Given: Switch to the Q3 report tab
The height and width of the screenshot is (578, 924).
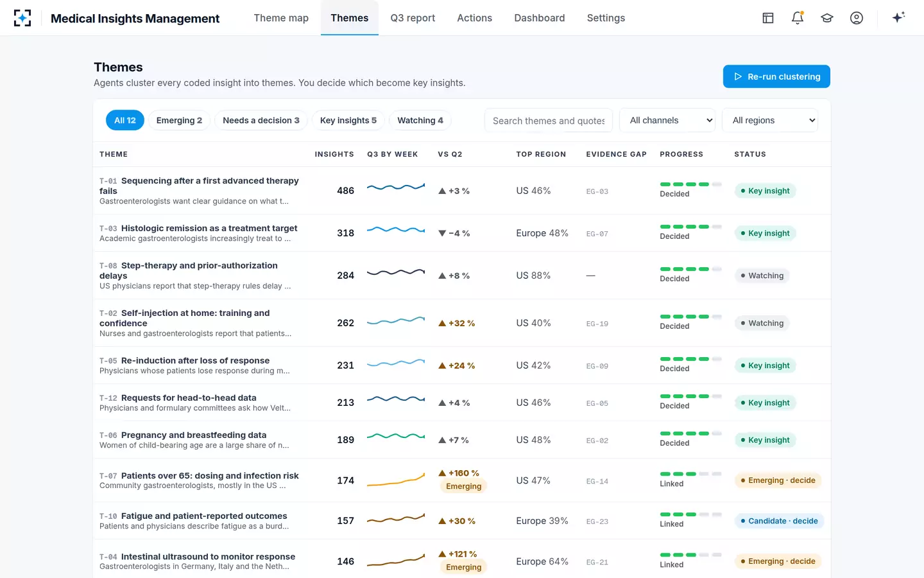Looking at the screenshot, I should 413,18.
